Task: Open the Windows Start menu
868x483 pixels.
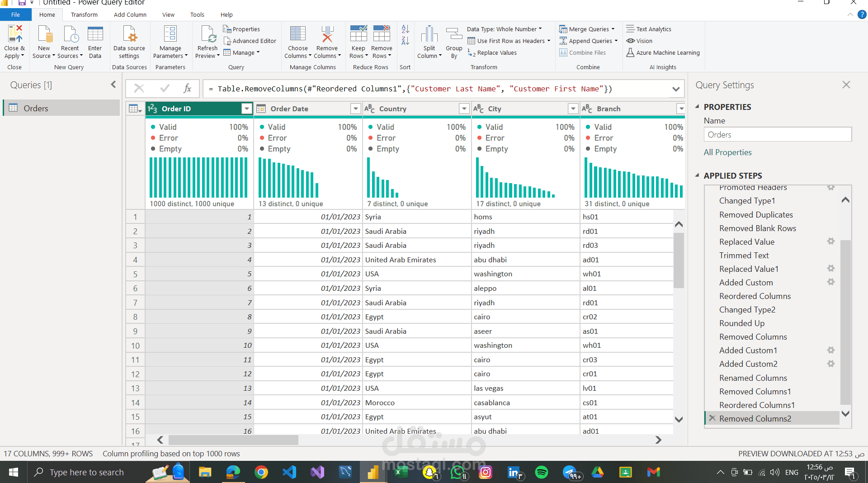Action: point(14,472)
